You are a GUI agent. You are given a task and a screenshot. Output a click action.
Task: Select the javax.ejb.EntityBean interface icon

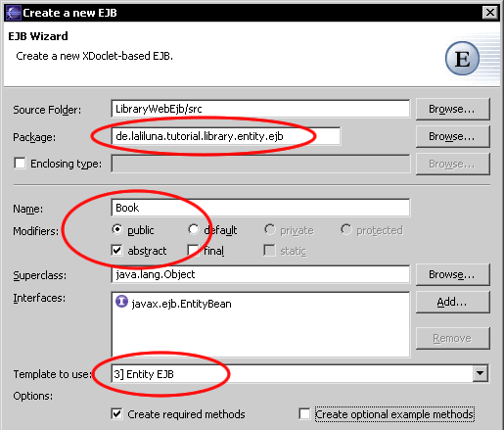point(121,302)
